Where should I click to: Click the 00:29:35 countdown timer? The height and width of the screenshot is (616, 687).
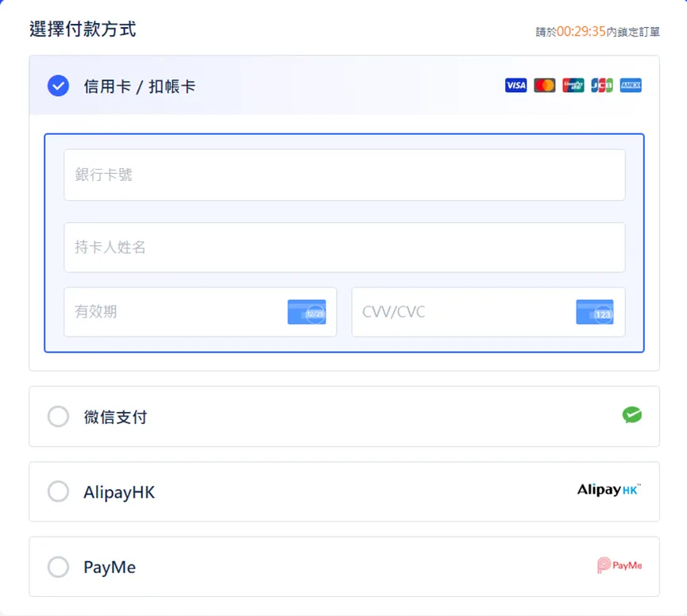pyautogui.click(x=581, y=32)
